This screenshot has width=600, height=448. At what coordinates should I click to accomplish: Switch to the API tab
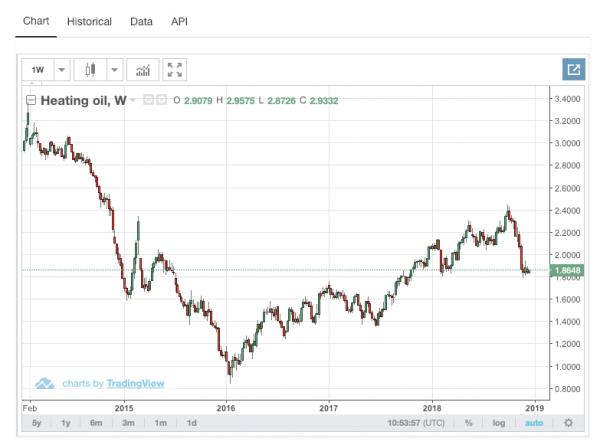coord(179,21)
